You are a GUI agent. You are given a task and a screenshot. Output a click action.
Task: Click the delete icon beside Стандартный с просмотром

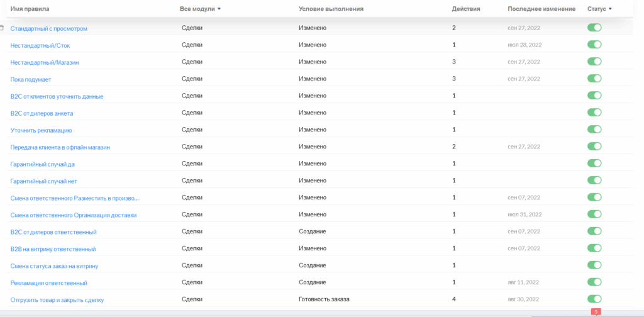pos(2,28)
